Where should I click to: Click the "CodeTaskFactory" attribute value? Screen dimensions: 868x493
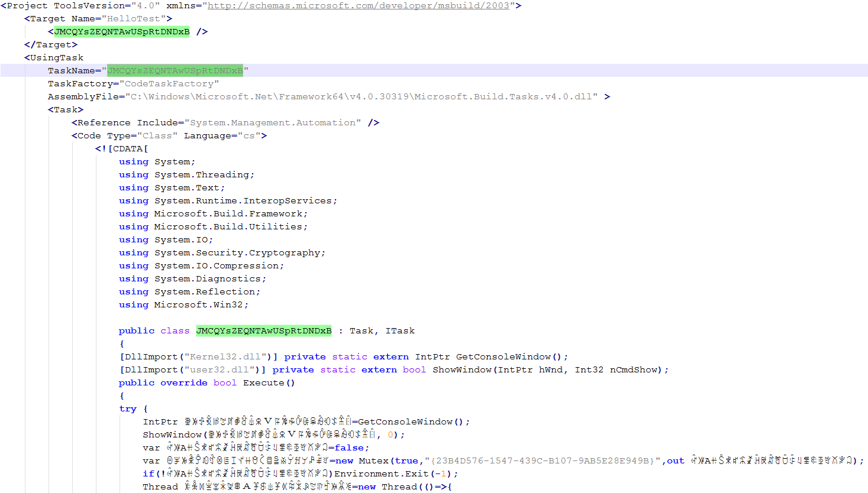(169, 83)
